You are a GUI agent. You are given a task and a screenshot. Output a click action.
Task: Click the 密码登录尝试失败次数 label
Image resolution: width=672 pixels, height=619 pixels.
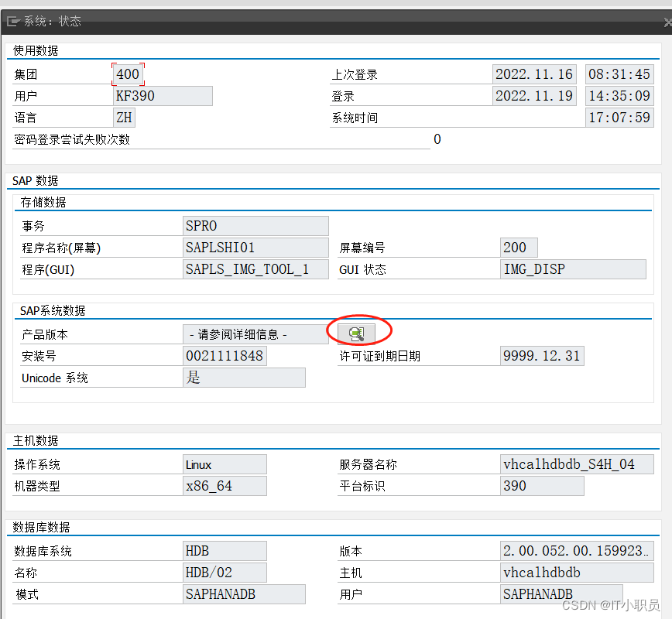(x=71, y=139)
